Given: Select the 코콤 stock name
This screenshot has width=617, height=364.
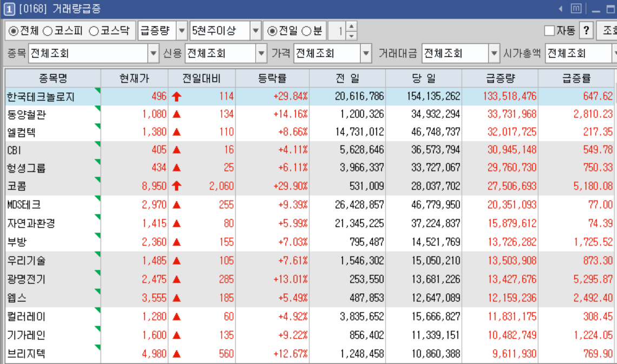Looking at the screenshot, I should coord(17,186).
